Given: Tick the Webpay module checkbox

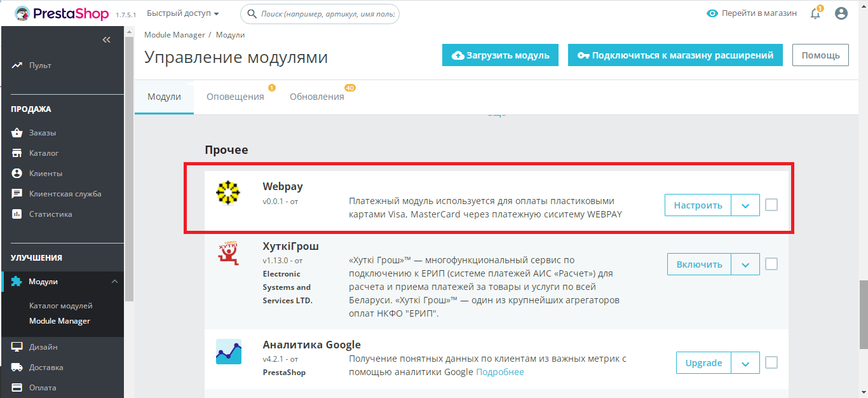Looking at the screenshot, I should [771, 205].
